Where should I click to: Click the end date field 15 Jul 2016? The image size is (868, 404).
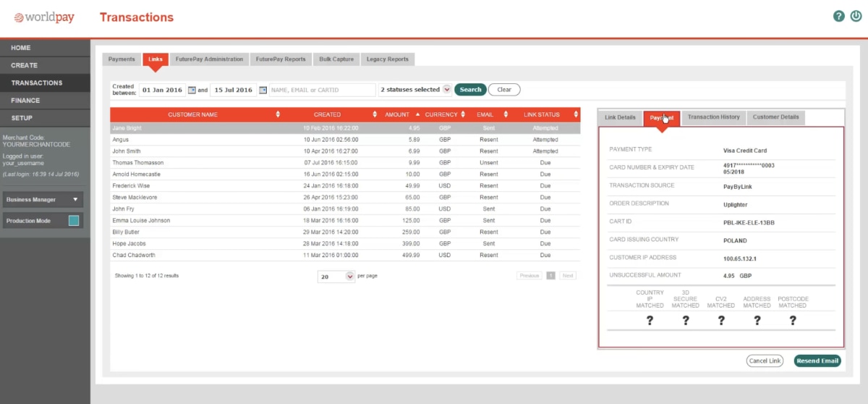tap(234, 90)
